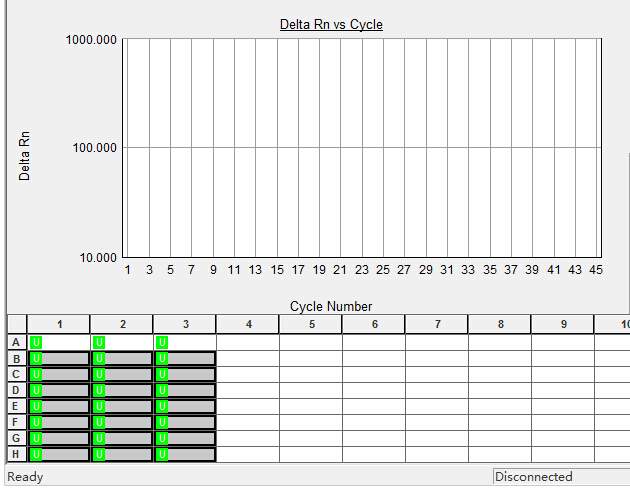Select well H1 in plate grid

tap(59, 454)
